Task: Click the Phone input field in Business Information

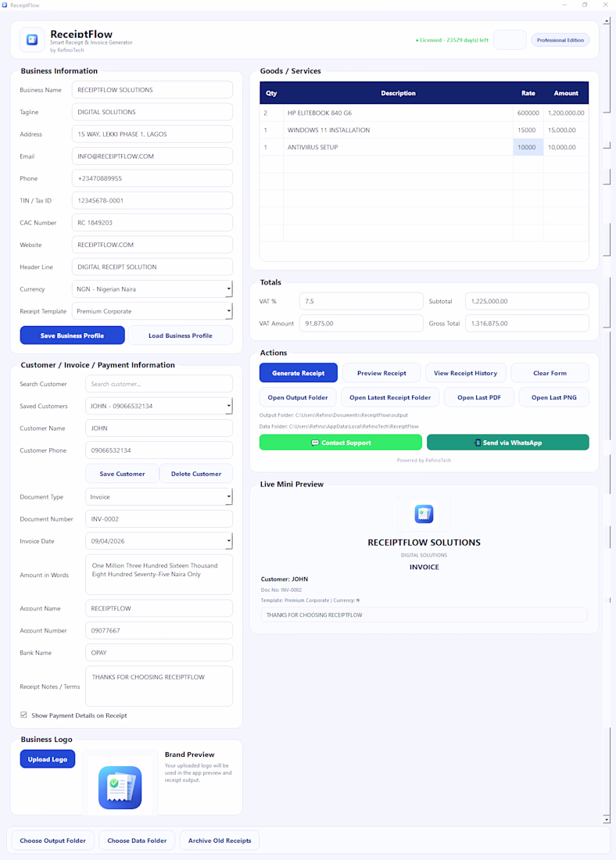Action: [152, 178]
